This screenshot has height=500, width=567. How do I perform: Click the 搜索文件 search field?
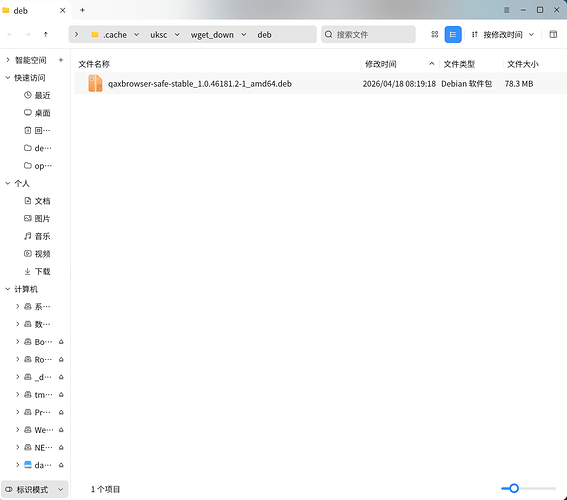click(x=368, y=34)
